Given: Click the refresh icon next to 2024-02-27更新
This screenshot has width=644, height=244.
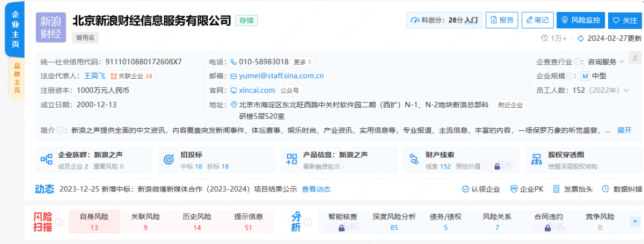Looking at the screenshot, I should [580, 38].
